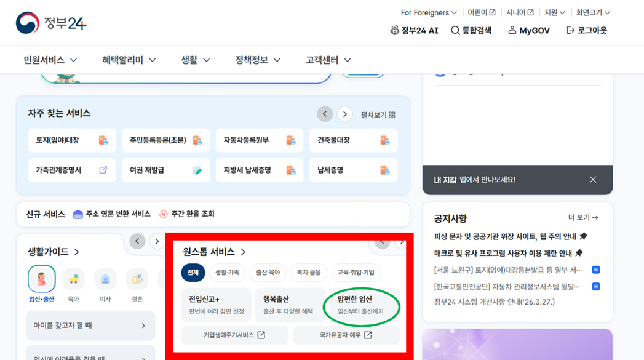Open 기업생애주기서비스 external link
This screenshot has width=644, height=360.
tap(234, 335)
